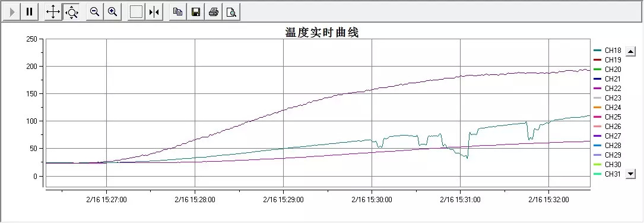Select the axes scroll (four-arrow) tool
Viewport: 644px width, 223px height.
click(53, 12)
